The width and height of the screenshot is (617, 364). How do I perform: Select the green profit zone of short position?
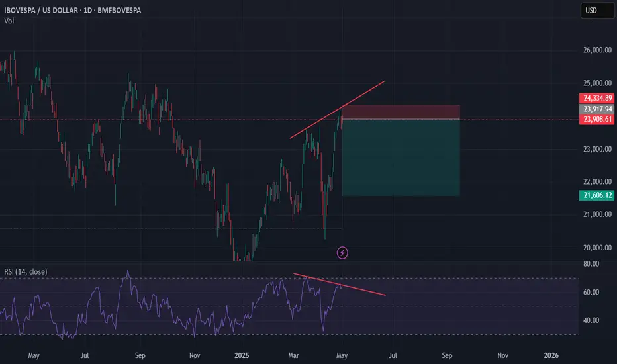tap(401, 158)
